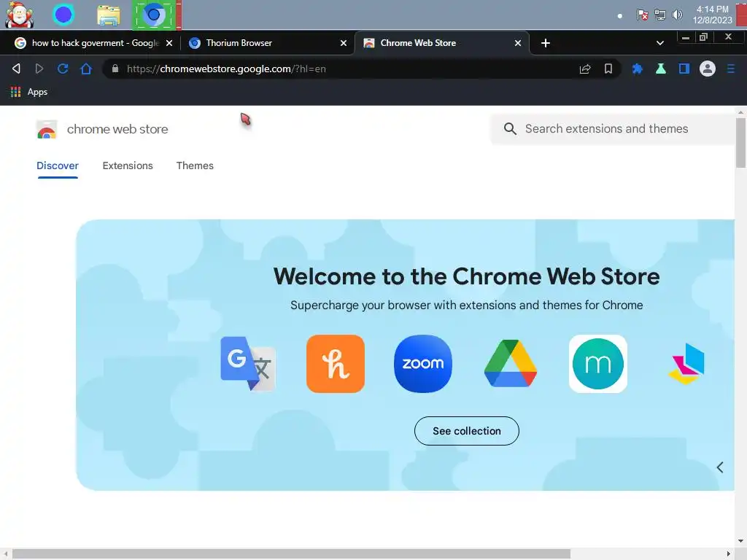Image resolution: width=747 pixels, height=560 pixels.
Task: Close the Chrome Web Store tab
Action: click(518, 43)
